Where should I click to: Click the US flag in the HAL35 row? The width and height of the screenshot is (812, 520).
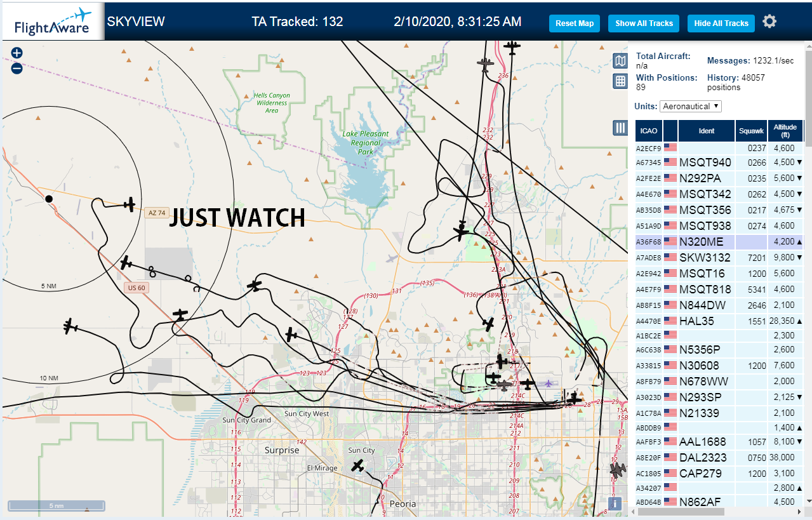(x=670, y=321)
